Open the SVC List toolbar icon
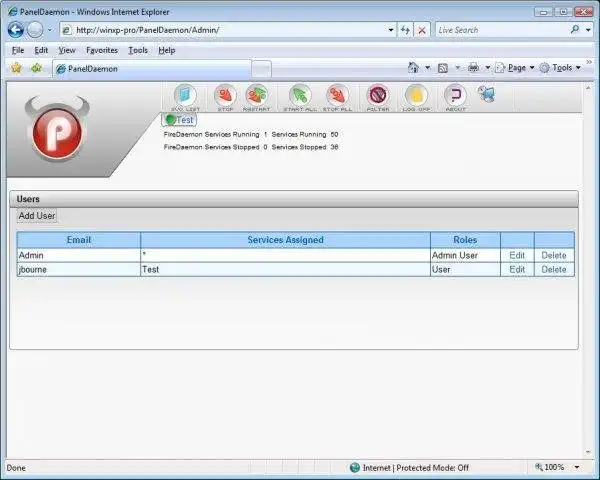Viewport: 600px width, 480px height. (186, 98)
